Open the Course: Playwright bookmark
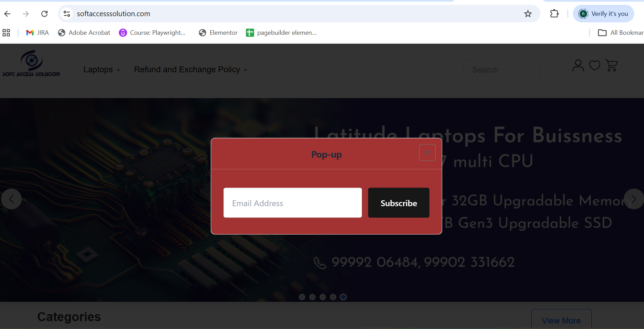Screen dimensions: 644x329 [152, 33]
